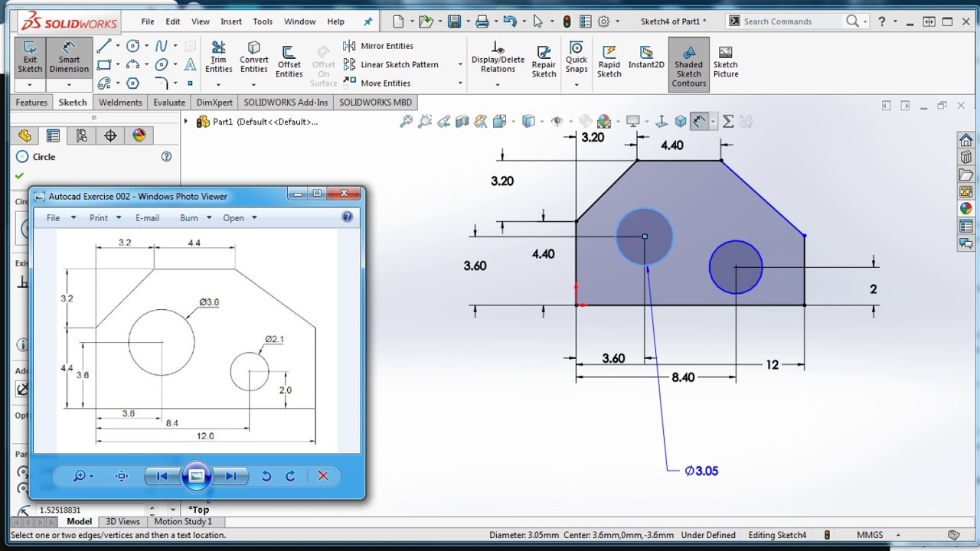Viewport: 980px width, 551px height.
Task: Select the Circle sketch tool
Action: pyautogui.click(x=132, y=47)
